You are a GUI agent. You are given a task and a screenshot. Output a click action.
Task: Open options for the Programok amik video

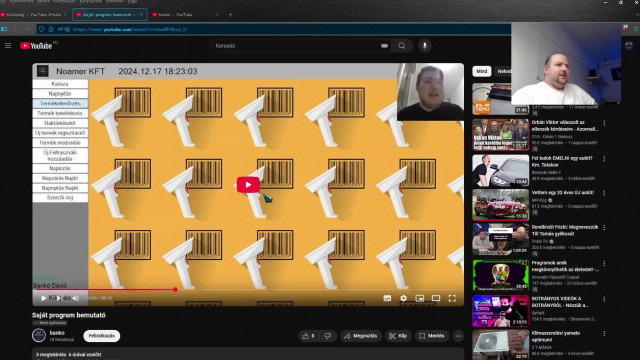point(604,264)
